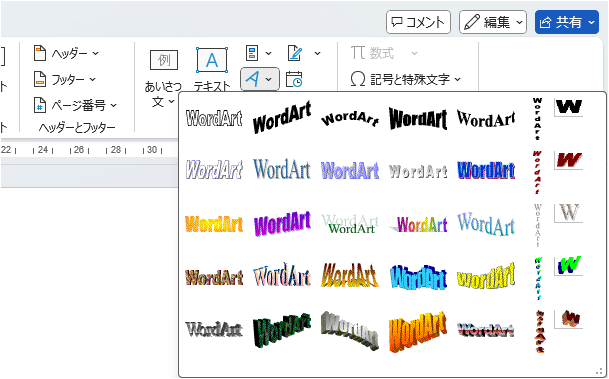Open the 編集 mode dropdown
This screenshot has height=379, width=609.
tap(493, 22)
